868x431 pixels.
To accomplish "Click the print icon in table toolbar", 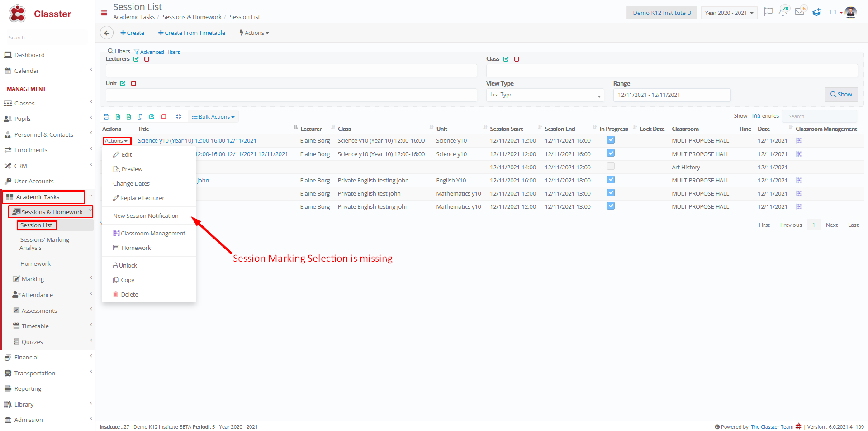I will [106, 116].
